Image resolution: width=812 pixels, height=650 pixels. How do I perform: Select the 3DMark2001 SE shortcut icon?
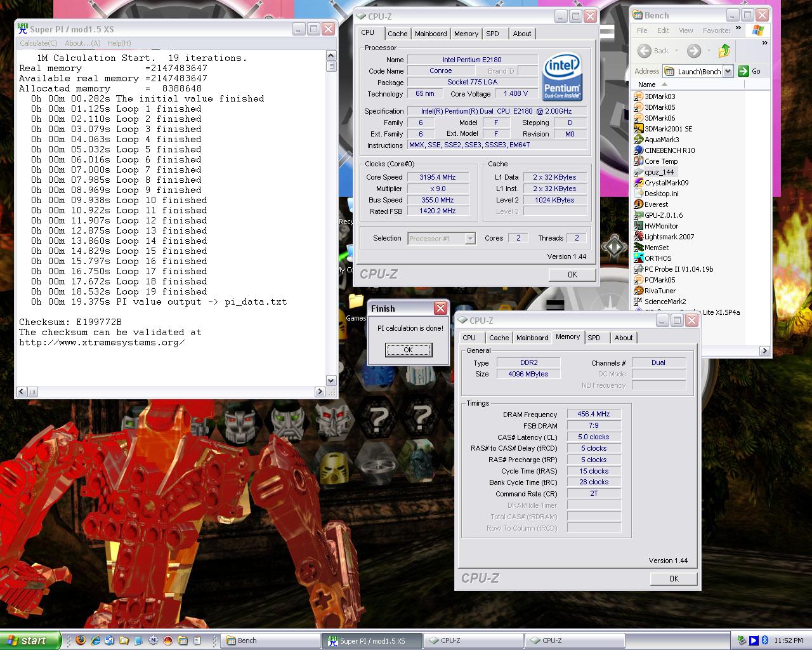(x=639, y=129)
